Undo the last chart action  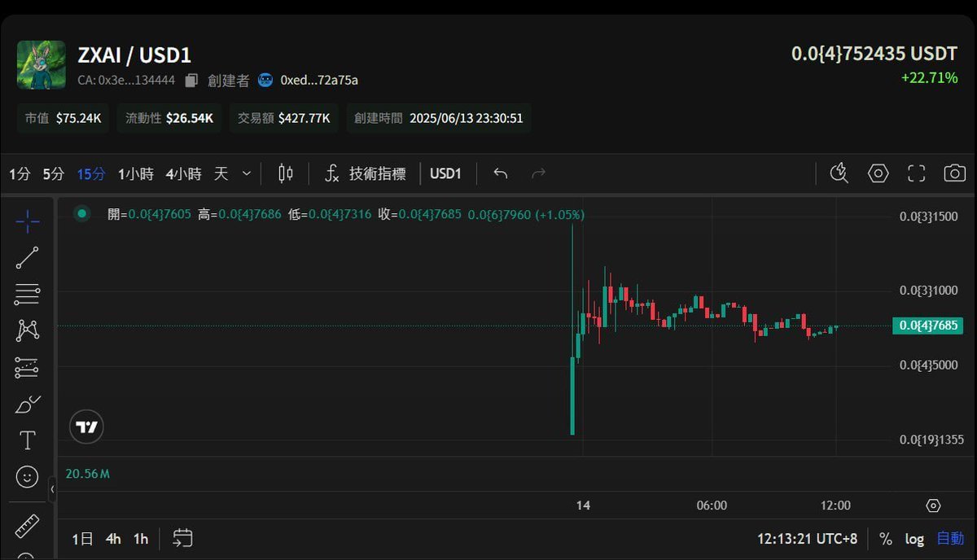(501, 173)
